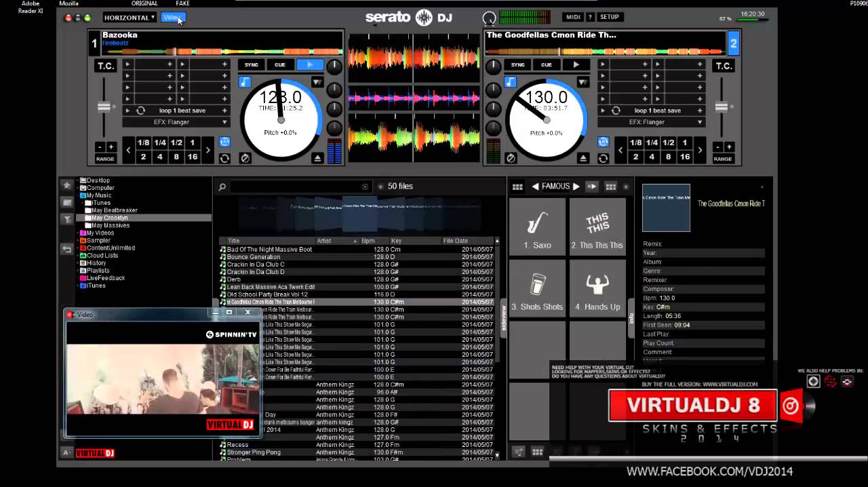Toggle key lock music note on deck 1

(x=245, y=82)
